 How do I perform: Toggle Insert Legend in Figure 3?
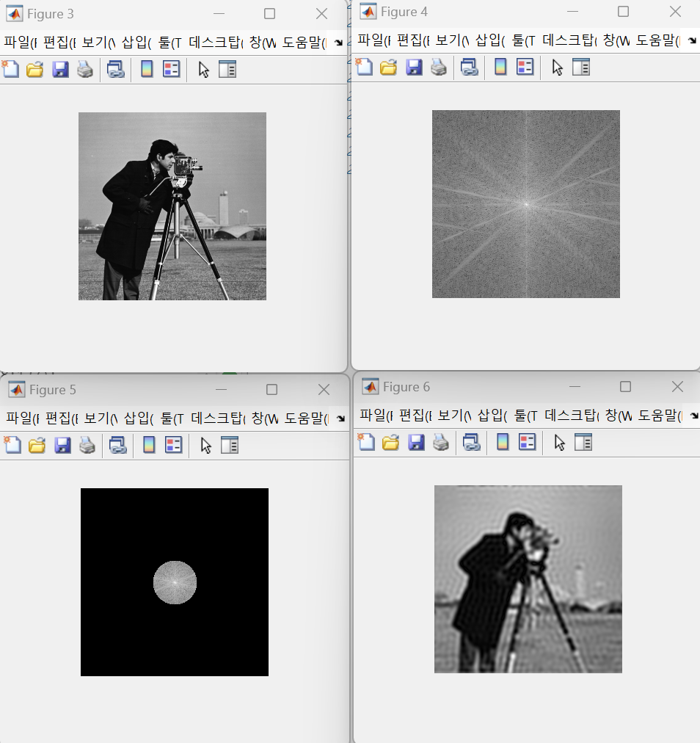(x=172, y=69)
